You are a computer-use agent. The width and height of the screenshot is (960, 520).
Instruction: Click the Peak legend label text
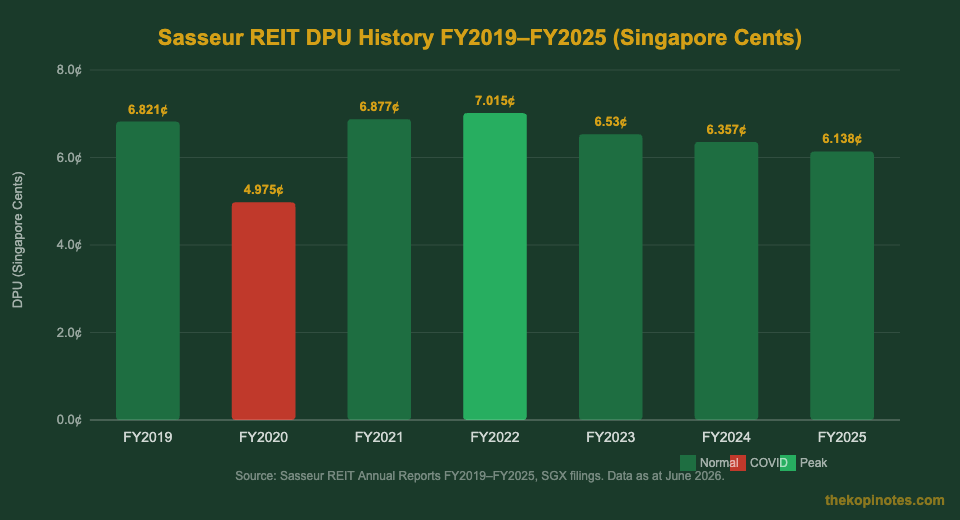813,463
